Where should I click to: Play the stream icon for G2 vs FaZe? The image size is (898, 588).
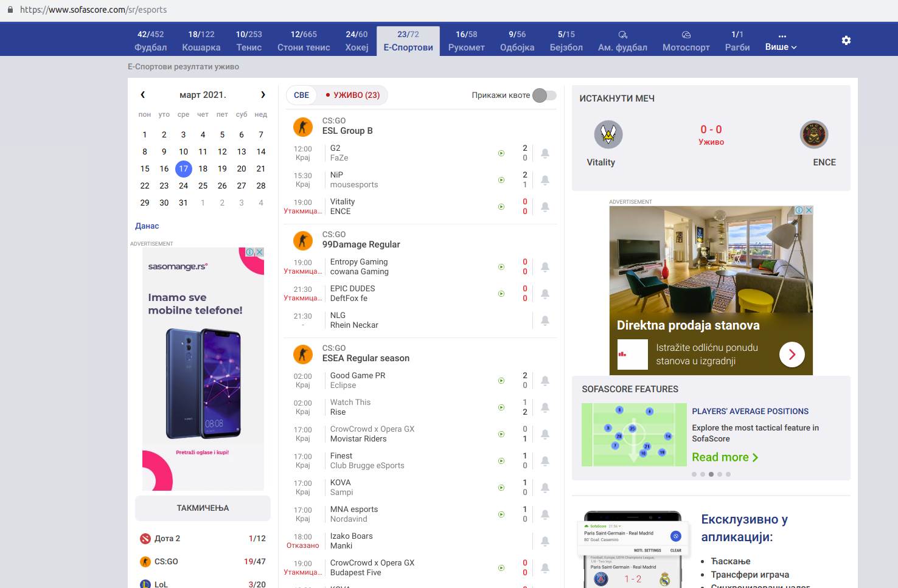pos(501,153)
